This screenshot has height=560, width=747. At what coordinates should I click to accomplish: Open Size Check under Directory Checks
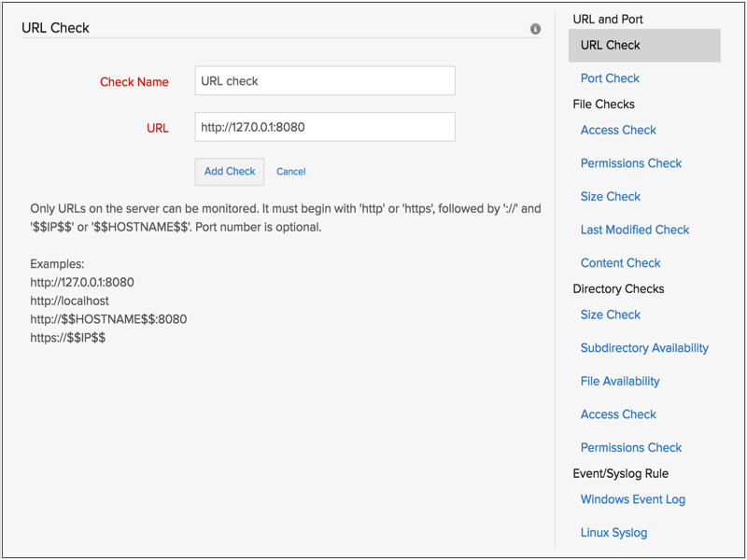[x=610, y=315]
